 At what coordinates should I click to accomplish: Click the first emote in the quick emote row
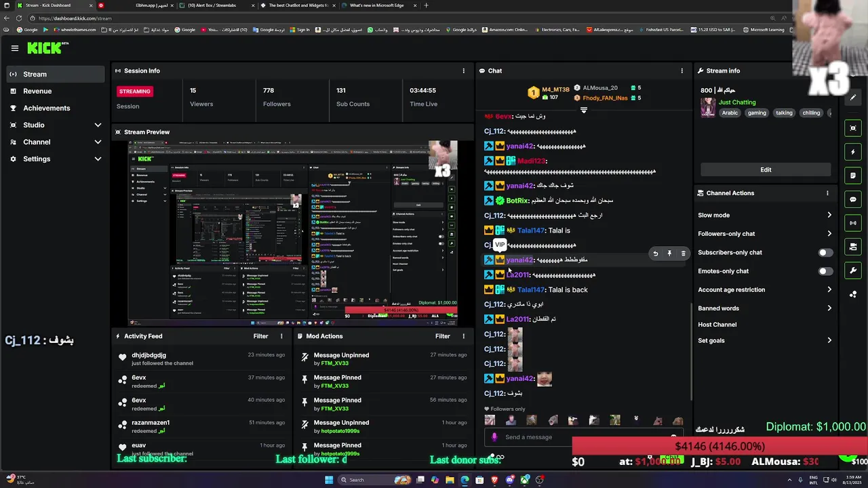pos(490,421)
